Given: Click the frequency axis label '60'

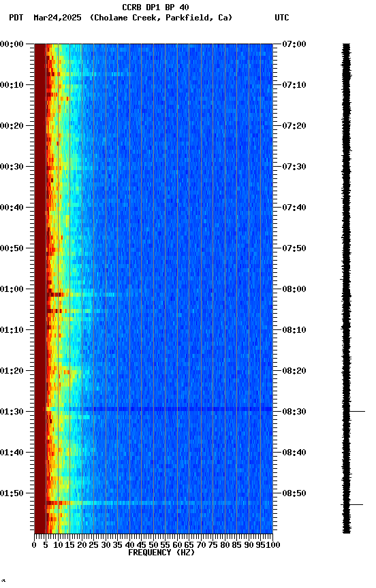Looking at the screenshot, I should pyautogui.click(x=177, y=545).
